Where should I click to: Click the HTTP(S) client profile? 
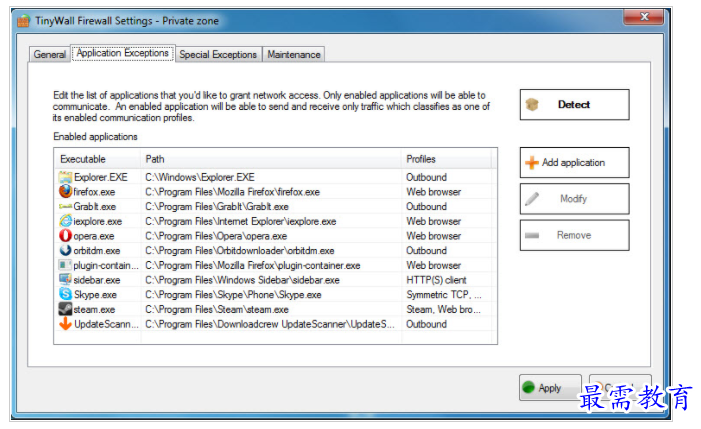436,280
